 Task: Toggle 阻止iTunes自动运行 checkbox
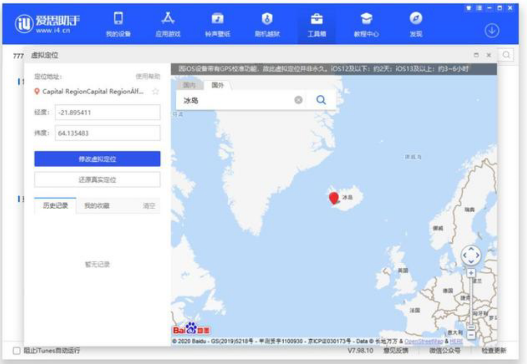coord(16,351)
